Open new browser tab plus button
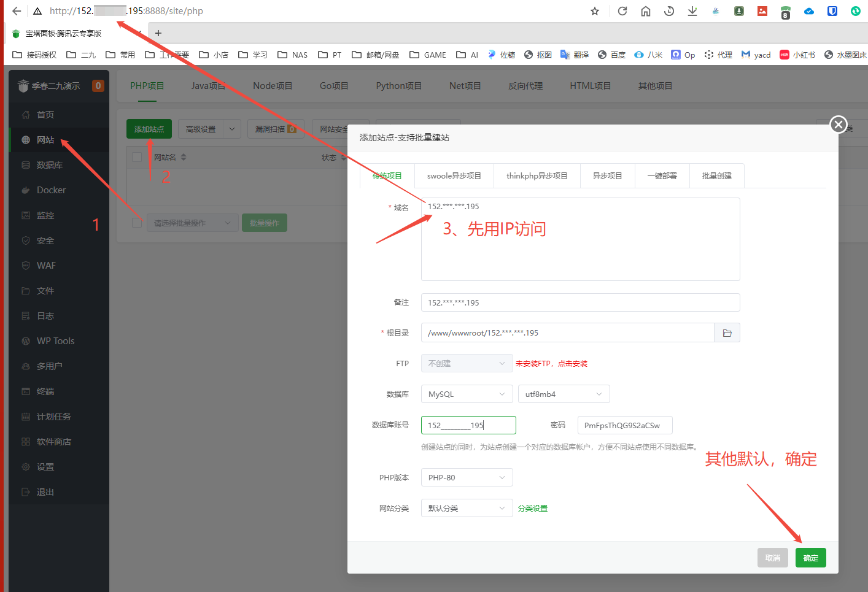 coord(158,33)
